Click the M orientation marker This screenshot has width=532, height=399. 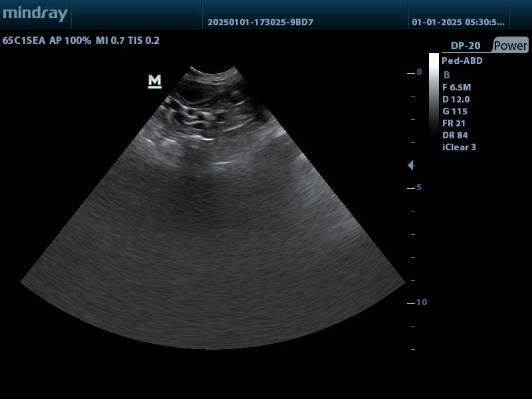point(155,82)
